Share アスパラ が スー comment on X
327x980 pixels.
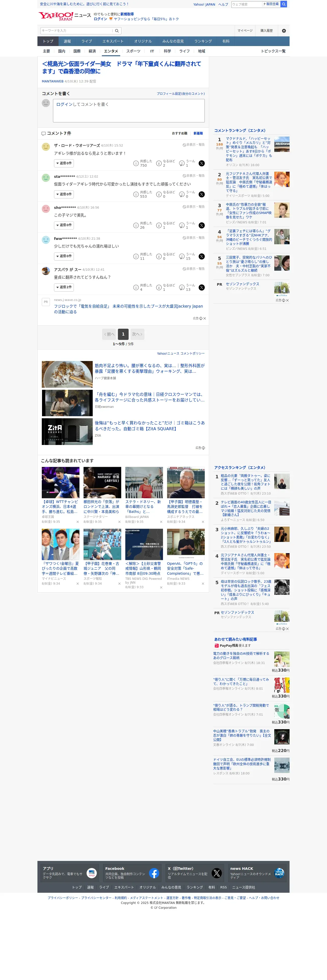pos(202,287)
